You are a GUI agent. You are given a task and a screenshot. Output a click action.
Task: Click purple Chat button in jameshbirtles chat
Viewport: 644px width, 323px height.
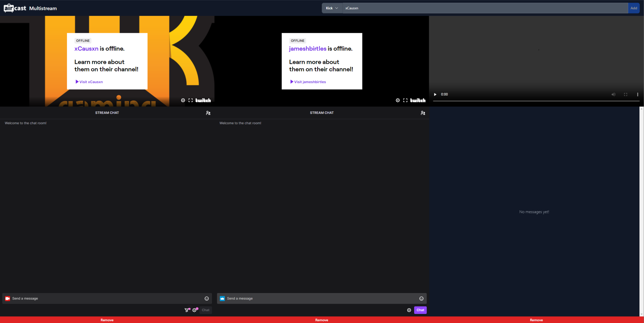click(x=420, y=310)
